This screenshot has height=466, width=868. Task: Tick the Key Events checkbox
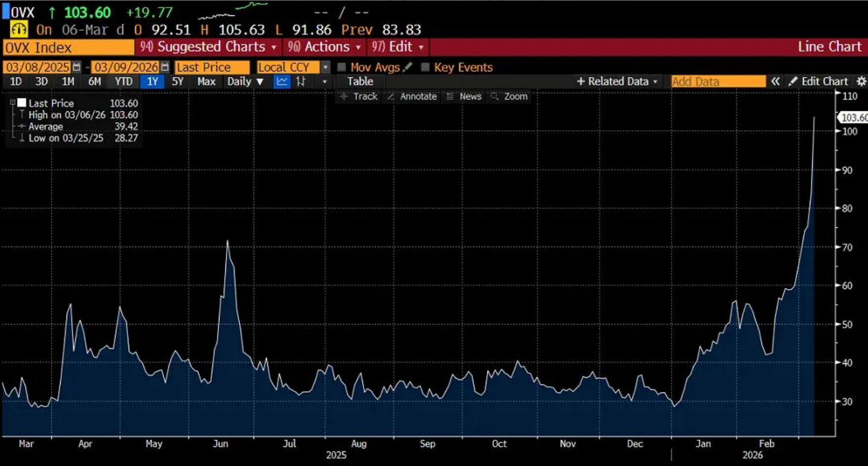(x=425, y=67)
